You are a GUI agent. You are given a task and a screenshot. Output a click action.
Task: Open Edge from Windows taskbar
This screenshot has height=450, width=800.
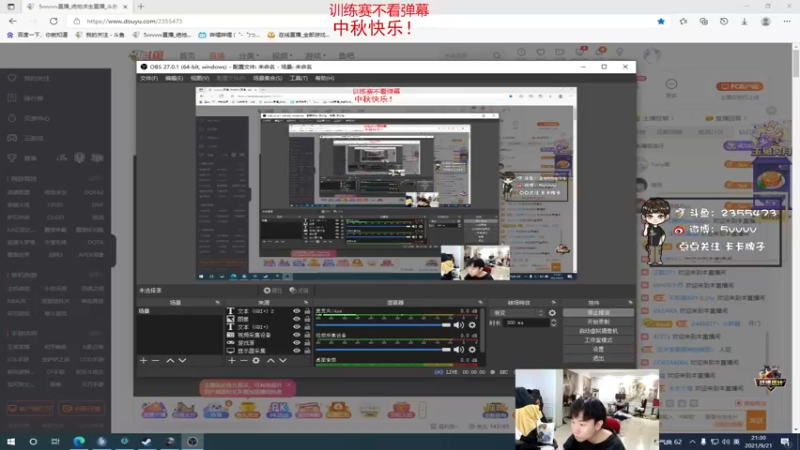79,441
